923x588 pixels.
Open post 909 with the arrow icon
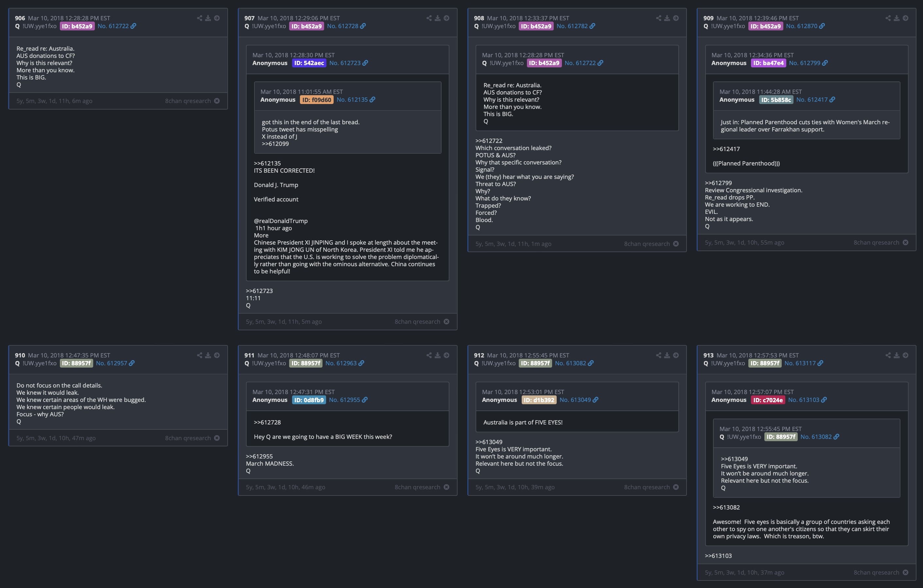906,18
